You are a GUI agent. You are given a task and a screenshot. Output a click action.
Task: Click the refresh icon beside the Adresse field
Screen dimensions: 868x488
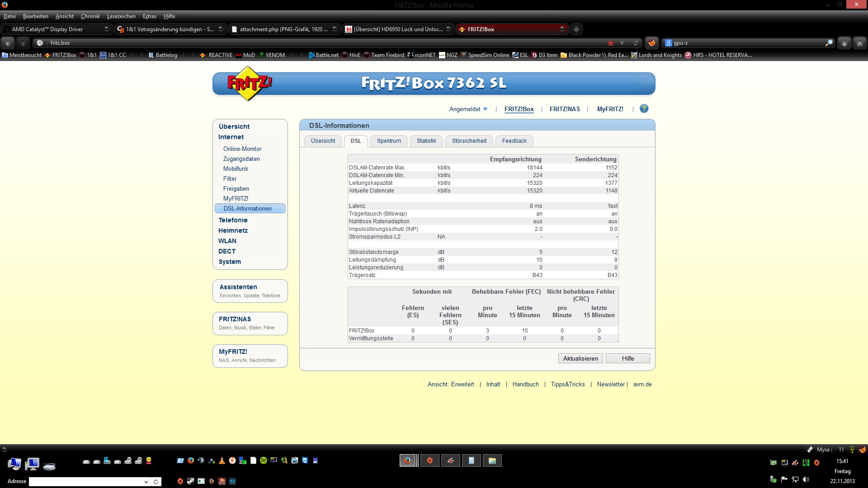point(156,482)
